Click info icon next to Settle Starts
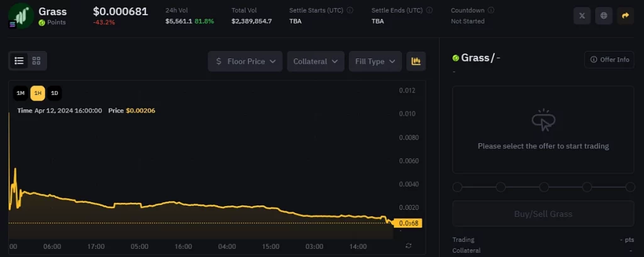Image resolution: width=644 pixels, height=257 pixels. pos(350,10)
